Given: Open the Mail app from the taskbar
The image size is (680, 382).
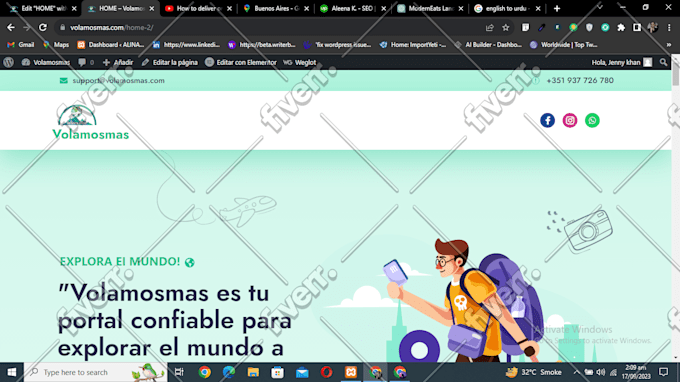Looking at the screenshot, I should [x=302, y=372].
